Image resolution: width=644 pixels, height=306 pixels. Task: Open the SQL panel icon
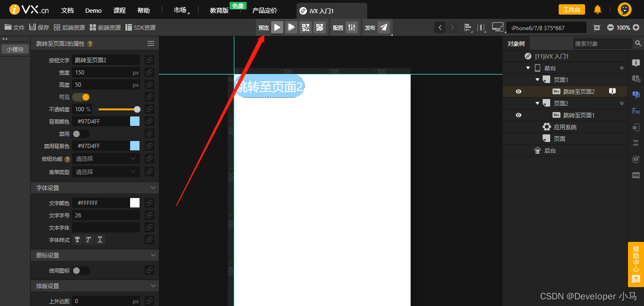636,175
